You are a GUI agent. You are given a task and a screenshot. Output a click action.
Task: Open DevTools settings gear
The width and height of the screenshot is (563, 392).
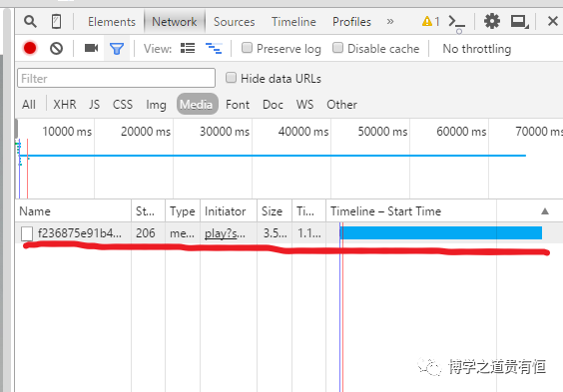coord(491,21)
